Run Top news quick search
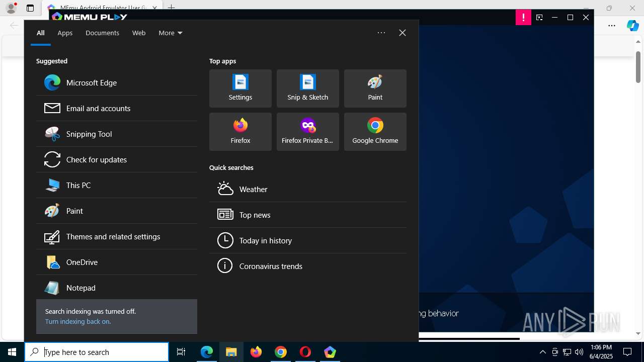Image resolution: width=644 pixels, height=362 pixels. coord(308,215)
